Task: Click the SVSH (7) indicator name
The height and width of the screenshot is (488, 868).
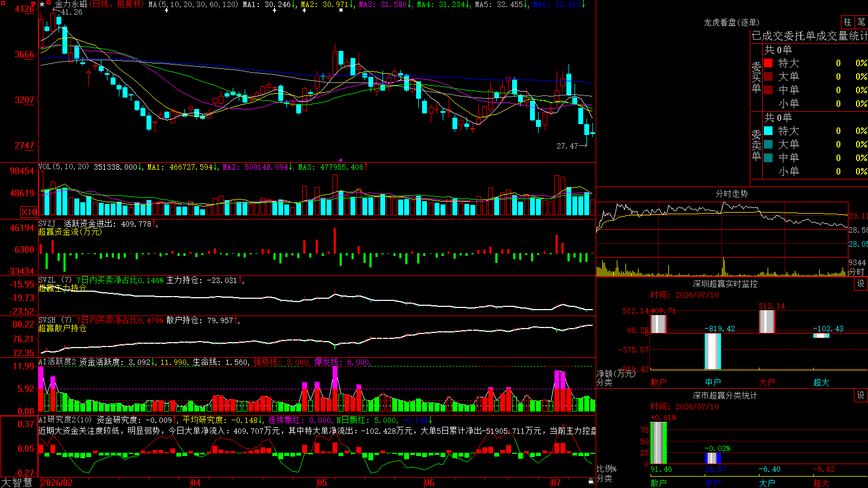Action: pyautogui.click(x=55, y=320)
